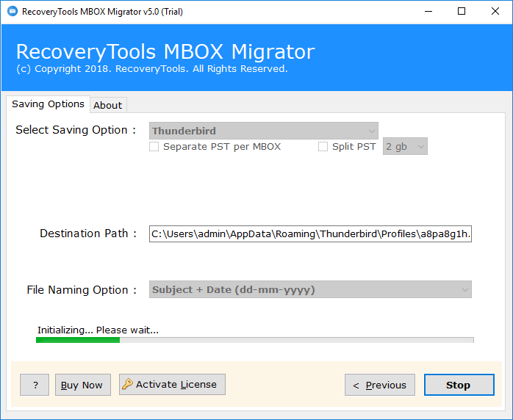Viewport: 513px width, 420px height.
Task: Click the MBOX Migrator app icon in title bar
Action: click(12, 12)
